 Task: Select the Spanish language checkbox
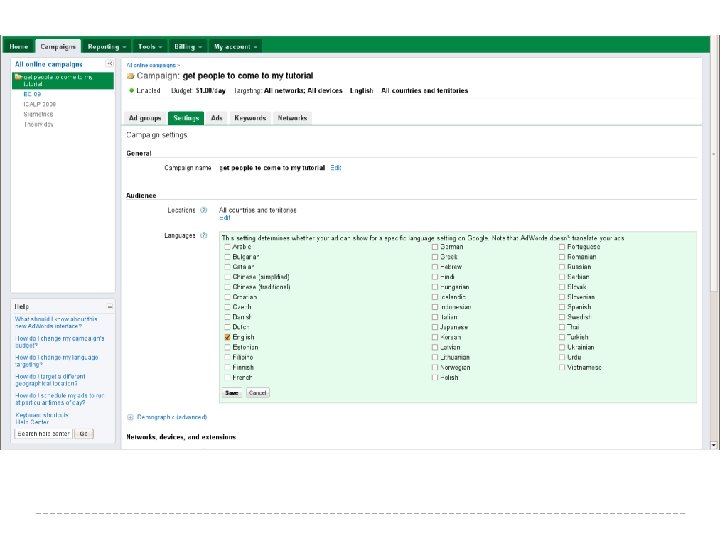[x=562, y=307]
